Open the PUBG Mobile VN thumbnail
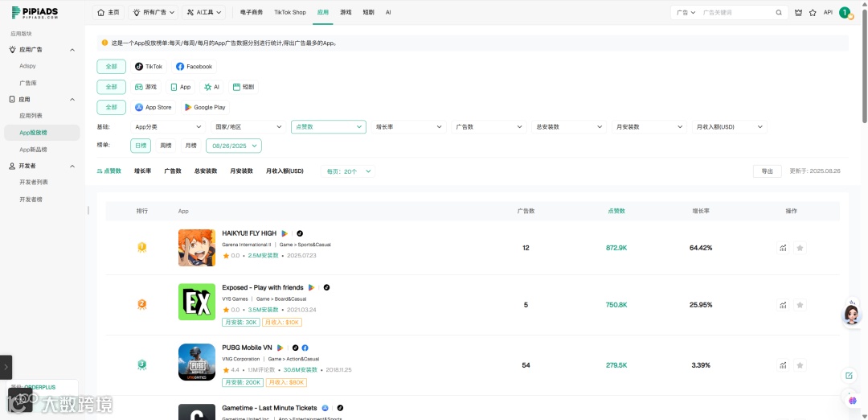The width and height of the screenshot is (868, 420). 197,362
